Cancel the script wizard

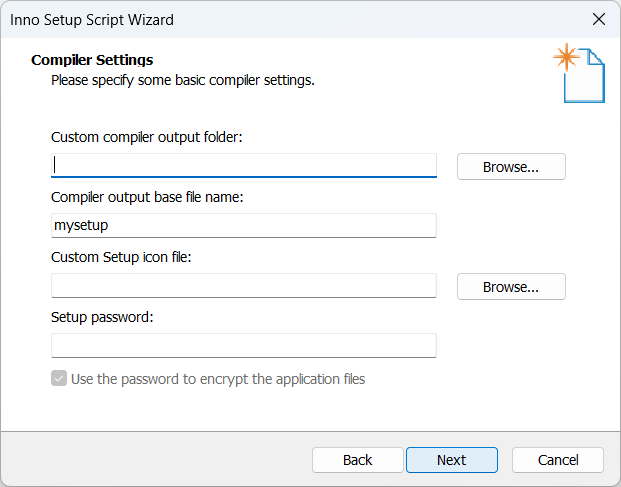tap(558, 460)
